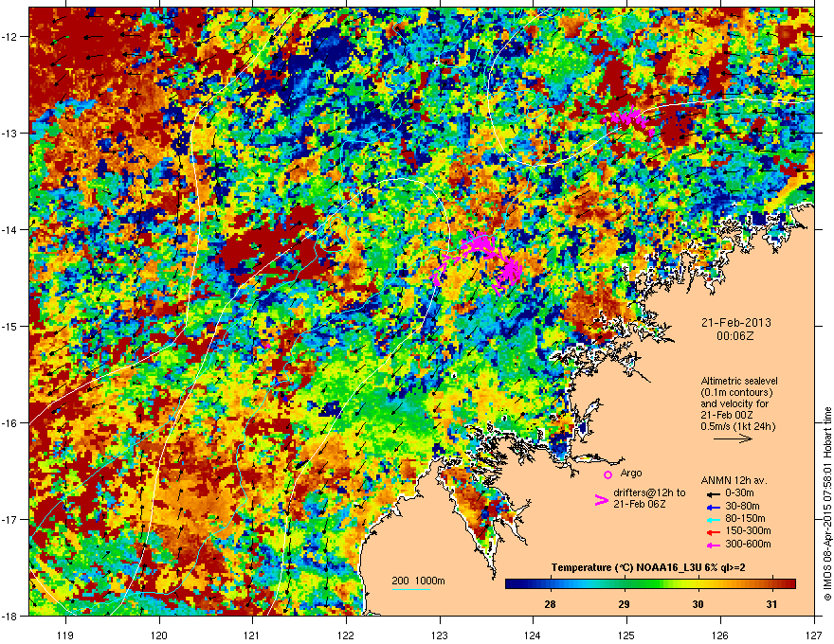Click the magenta 300-600m legend arrow
This screenshot has height=644, width=834.
713,546
